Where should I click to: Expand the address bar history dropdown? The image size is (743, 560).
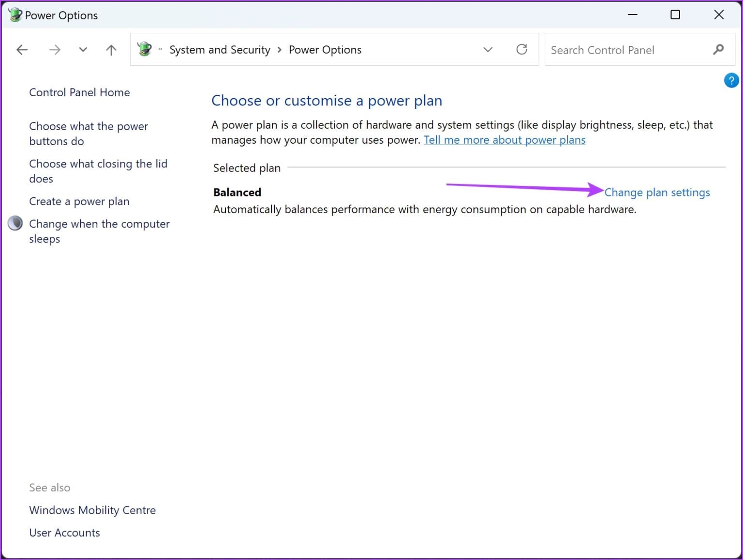[488, 49]
